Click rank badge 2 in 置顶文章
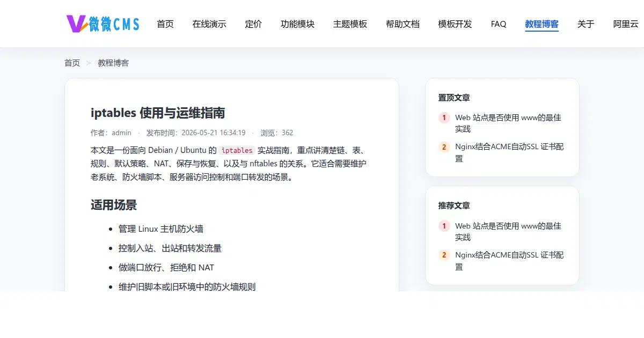The image size is (644, 338). 444,147
